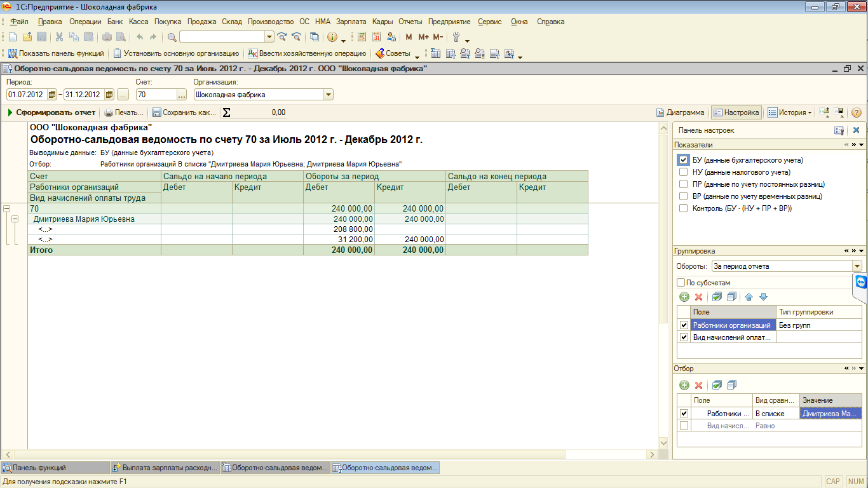868x488 pixels.
Task: Click the Счет input field containing 70
Action: point(156,95)
